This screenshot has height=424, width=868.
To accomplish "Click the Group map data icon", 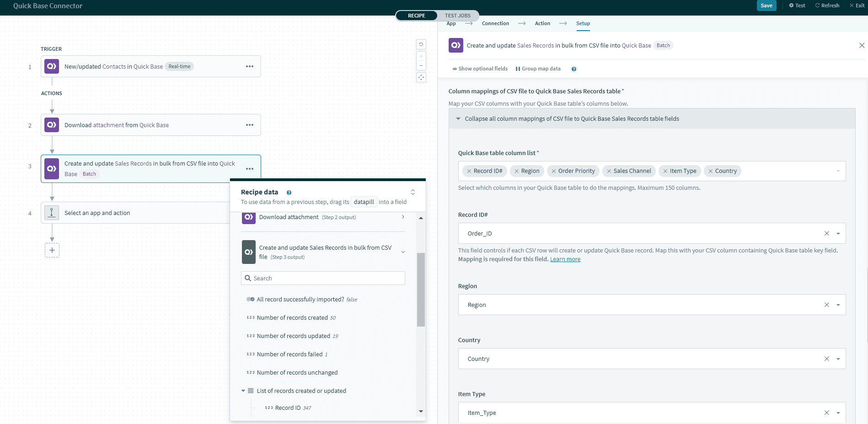I will [517, 69].
